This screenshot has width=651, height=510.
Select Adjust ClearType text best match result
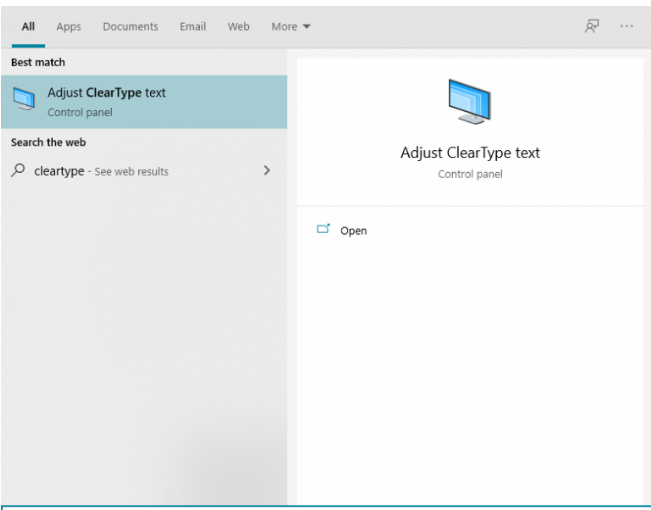point(144,102)
